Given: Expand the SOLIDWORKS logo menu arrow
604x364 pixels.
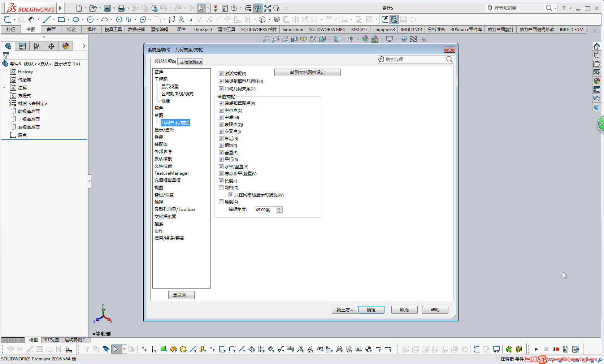Looking at the screenshot, I should coord(60,8).
